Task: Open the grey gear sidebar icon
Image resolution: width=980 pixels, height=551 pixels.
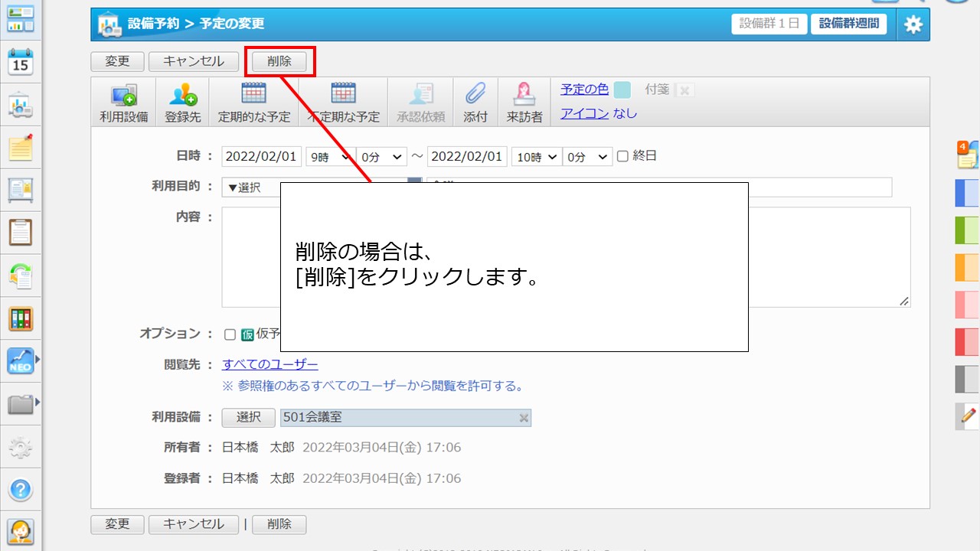Action: tap(21, 448)
